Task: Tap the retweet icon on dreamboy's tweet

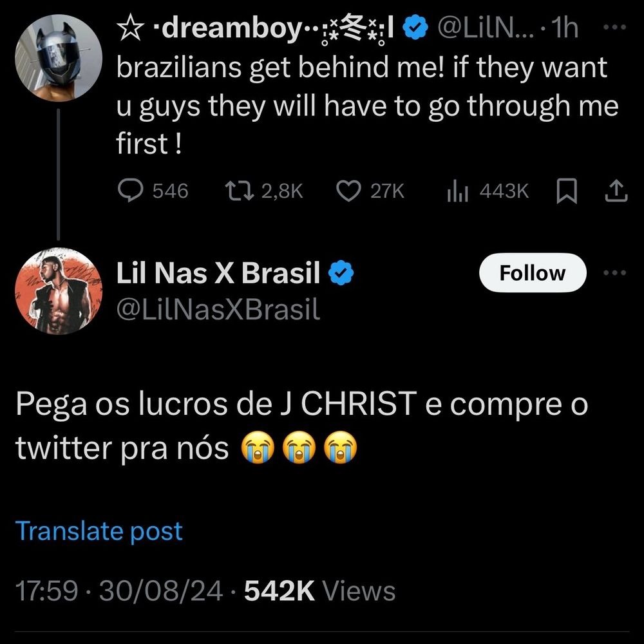Action: click(x=240, y=191)
